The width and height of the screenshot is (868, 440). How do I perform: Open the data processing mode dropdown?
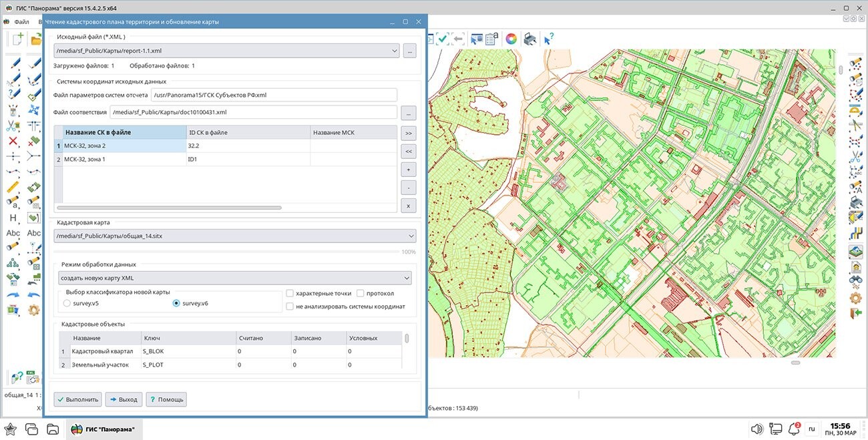coord(406,278)
